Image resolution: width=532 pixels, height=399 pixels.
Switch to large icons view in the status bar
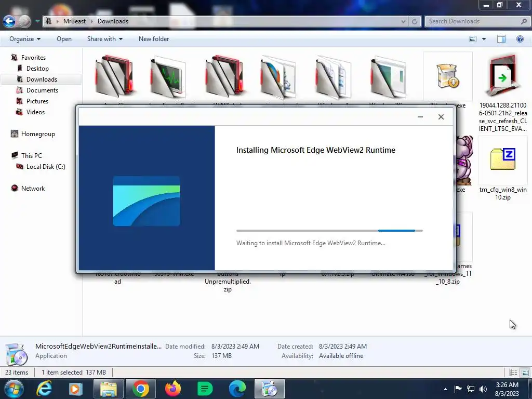pos(525,373)
